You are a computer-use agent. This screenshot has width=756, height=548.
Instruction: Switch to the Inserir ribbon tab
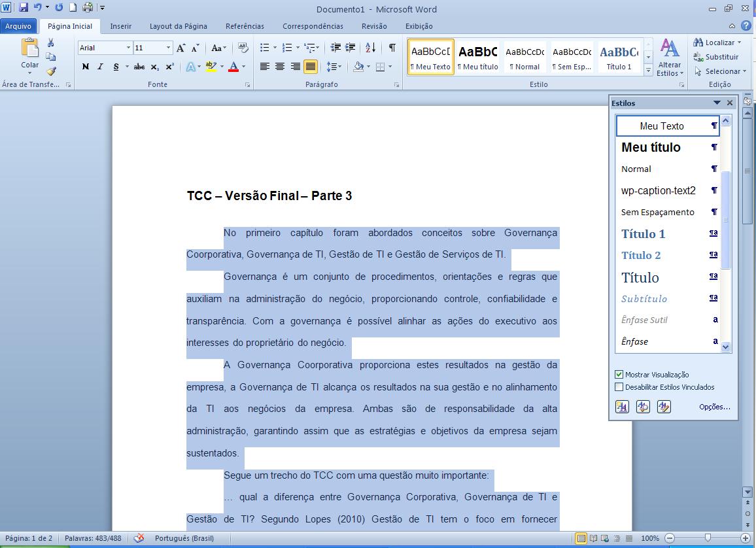[121, 26]
